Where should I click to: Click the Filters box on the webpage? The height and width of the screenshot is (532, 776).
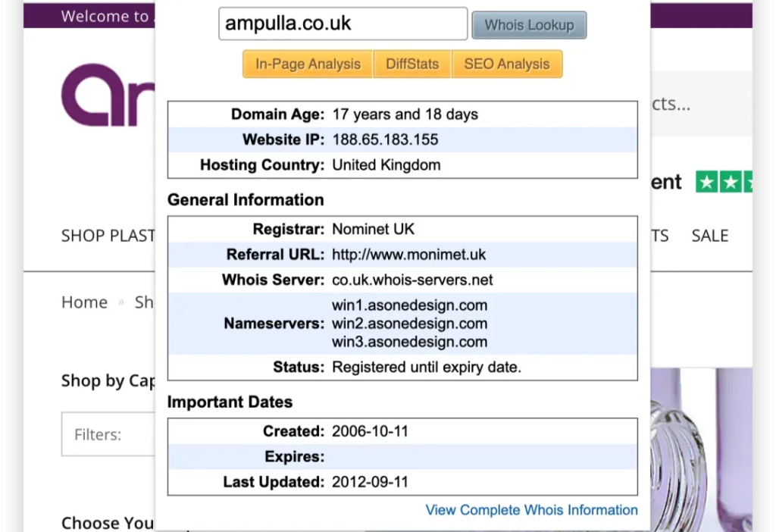click(108, 434)
